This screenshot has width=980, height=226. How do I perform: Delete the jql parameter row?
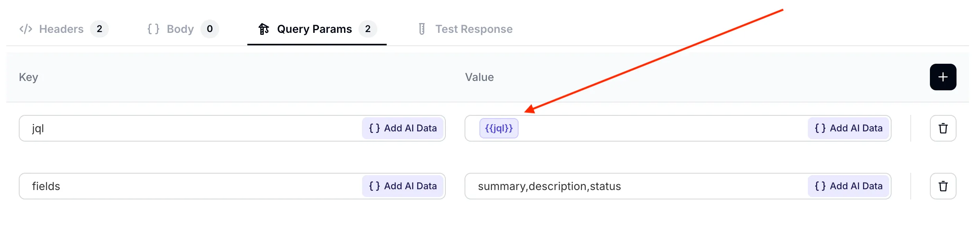click(943, 128)
